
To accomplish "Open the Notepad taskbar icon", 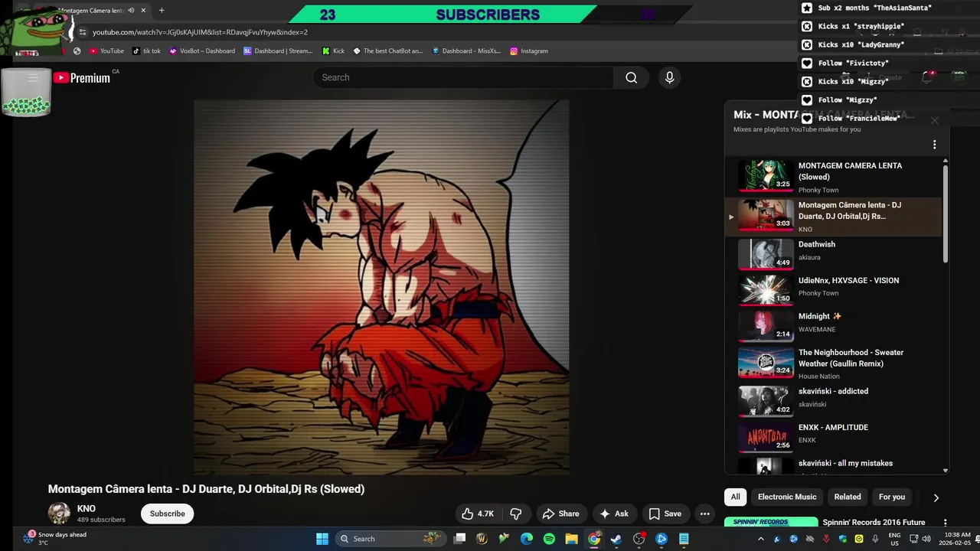I will [x=684, y=539].
